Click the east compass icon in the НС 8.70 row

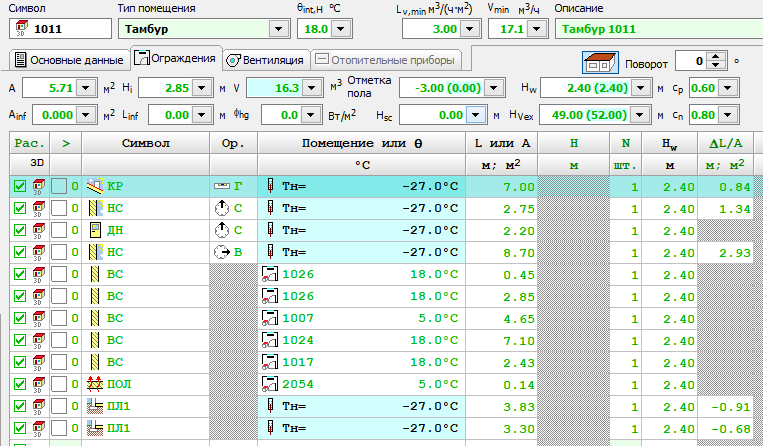222,252
